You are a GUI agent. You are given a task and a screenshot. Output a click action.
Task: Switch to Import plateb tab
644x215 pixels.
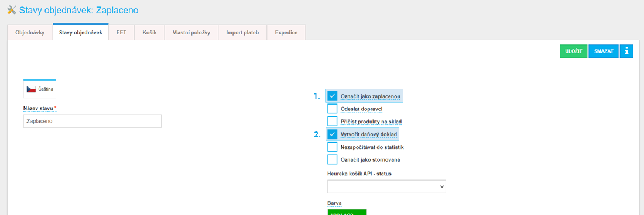point(242,32)
